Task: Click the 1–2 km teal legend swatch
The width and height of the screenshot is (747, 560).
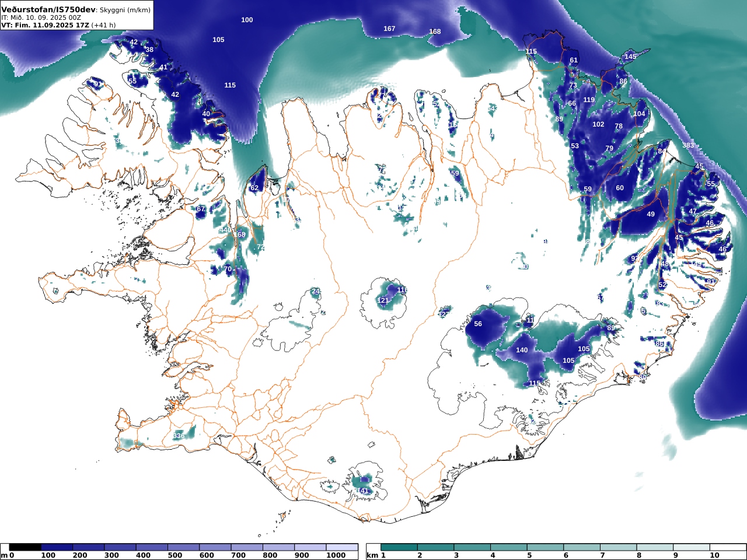Action: pyautogui.click(x=399, y=547)
